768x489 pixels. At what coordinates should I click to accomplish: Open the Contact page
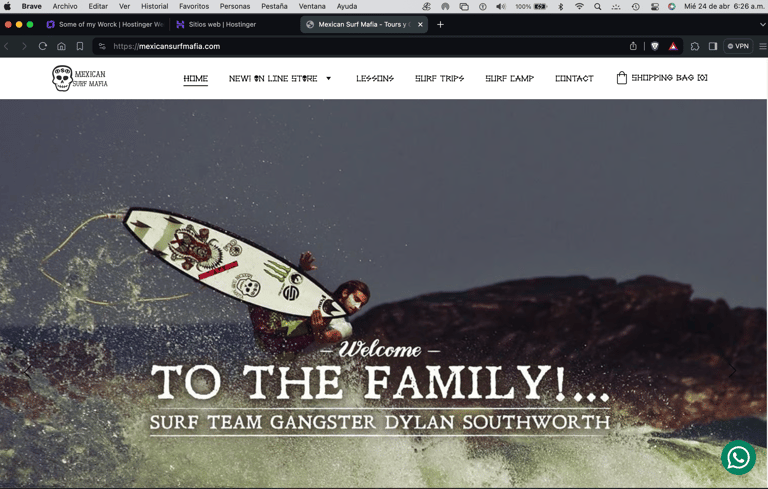point(574,78)
